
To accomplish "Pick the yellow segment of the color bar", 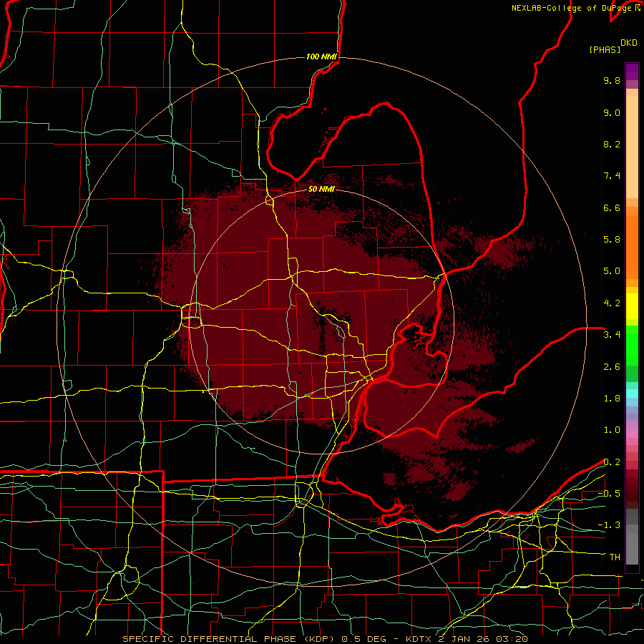I will pyautogui.click(x=632, y=306).
